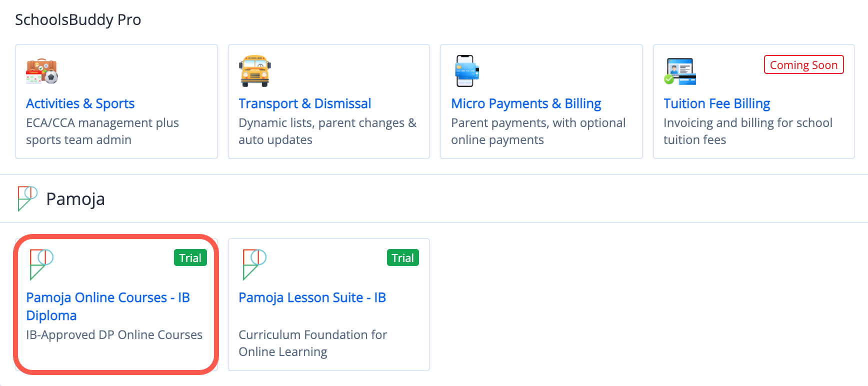Click the Tuition Fee Billing invoice icon
Viewport: 868px width, 386px height.
[680, 71]
